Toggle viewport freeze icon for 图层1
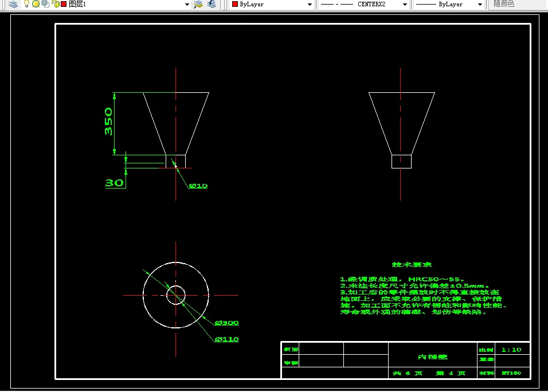The width and height of the screenshot is (548, 392). (45, 4)
